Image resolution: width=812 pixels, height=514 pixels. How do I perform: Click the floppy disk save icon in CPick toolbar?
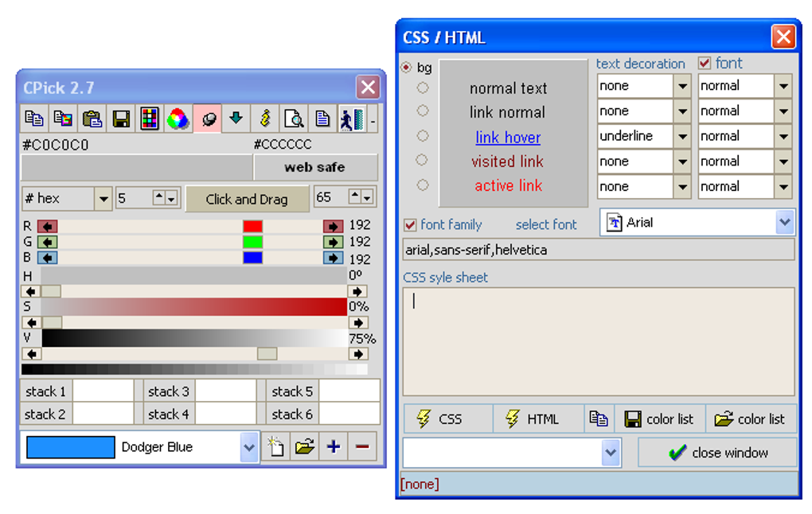121,119
